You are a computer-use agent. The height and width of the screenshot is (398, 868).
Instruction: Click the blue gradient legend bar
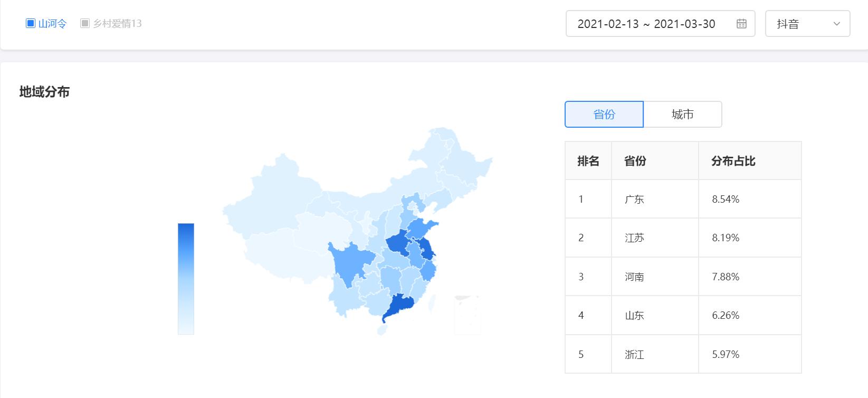point(186,279)
